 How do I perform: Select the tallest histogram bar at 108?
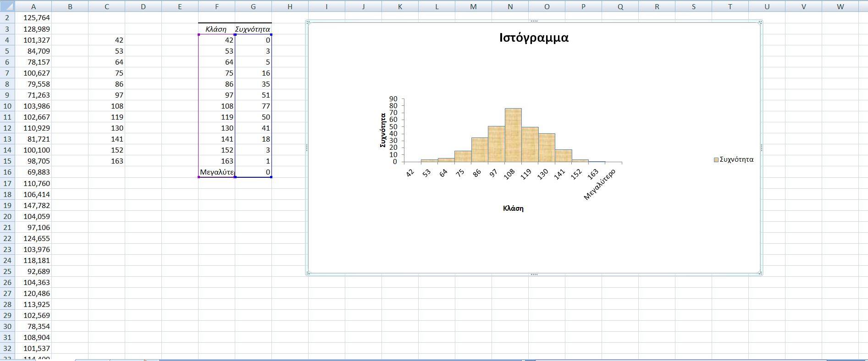click(x=513, y=135)
